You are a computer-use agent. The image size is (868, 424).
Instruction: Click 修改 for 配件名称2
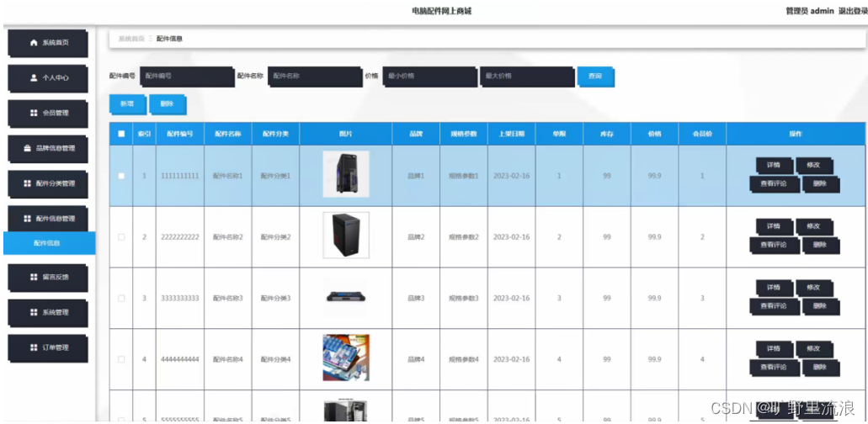pos(814,226)
